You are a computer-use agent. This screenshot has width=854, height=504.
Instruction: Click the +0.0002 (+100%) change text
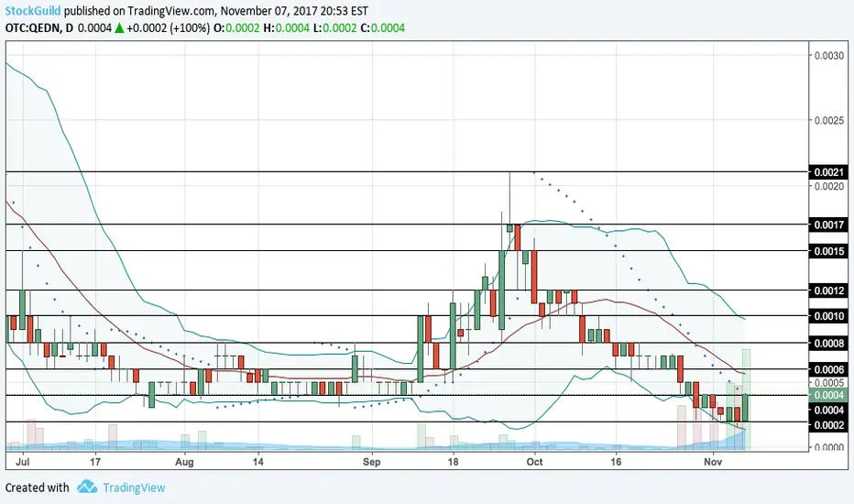coord(169,27)
